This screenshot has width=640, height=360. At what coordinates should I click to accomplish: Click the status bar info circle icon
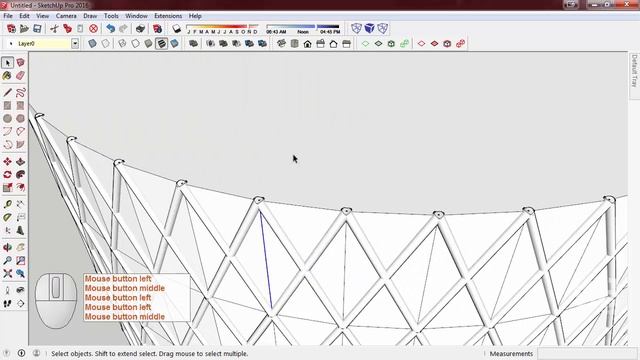pos(21,353)
